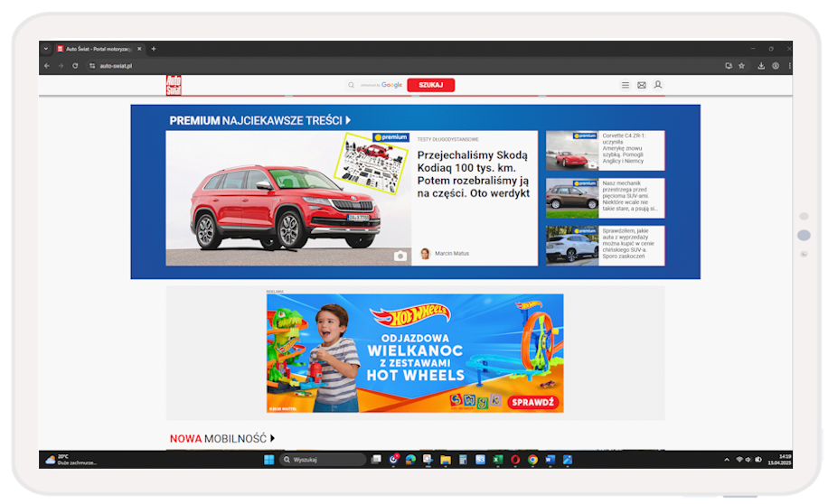
Task: Go back in browser history
Action: point(47,66)
